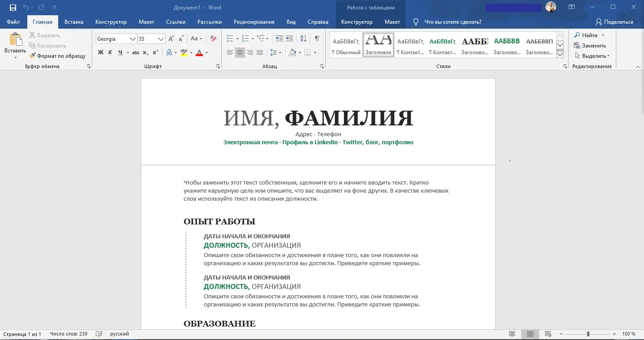Toggle bold (Ж) formatting
Screen dimensions: 644x340
tap(101, 52)
